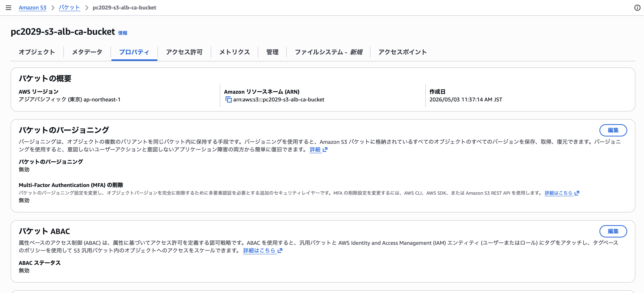The width and height of the screenshot is (644, 293).
Task: Switch to the メタデータ tab
Action: point(87,52)
